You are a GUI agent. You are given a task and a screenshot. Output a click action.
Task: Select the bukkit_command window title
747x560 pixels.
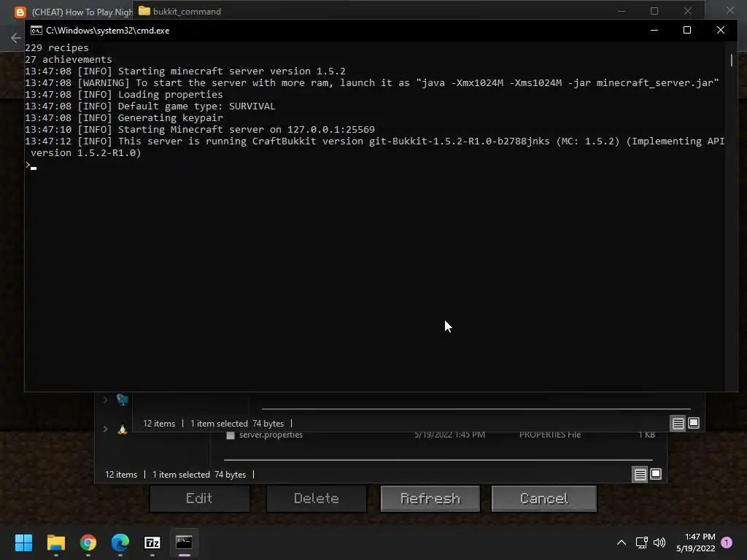187,12
